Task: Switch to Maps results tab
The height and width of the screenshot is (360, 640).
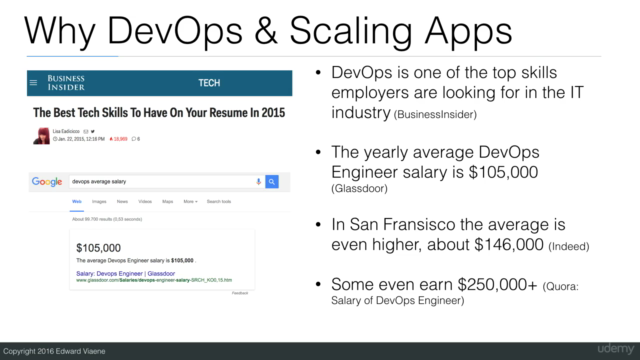Action: (x=168, y=202)
